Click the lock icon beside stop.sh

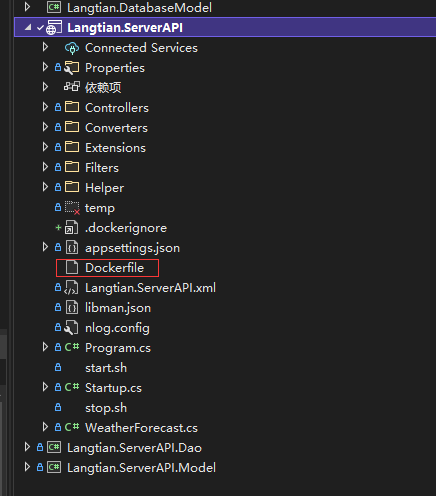tap(58, 407)
